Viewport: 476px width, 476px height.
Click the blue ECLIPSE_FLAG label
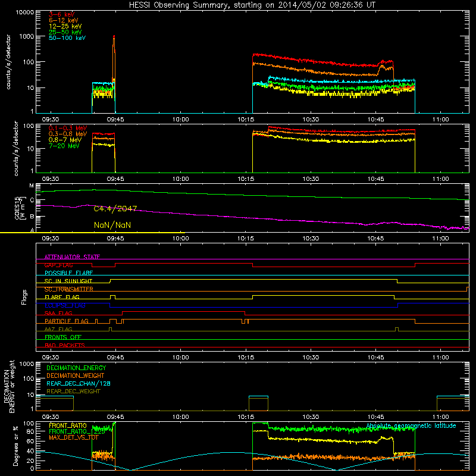[x=65, y=305]
